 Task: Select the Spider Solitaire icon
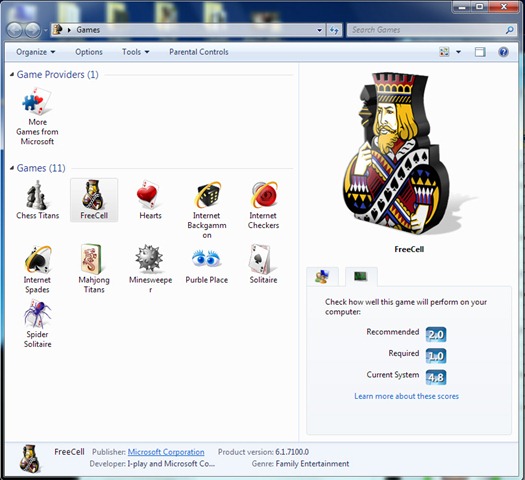(x=37, y=314)
